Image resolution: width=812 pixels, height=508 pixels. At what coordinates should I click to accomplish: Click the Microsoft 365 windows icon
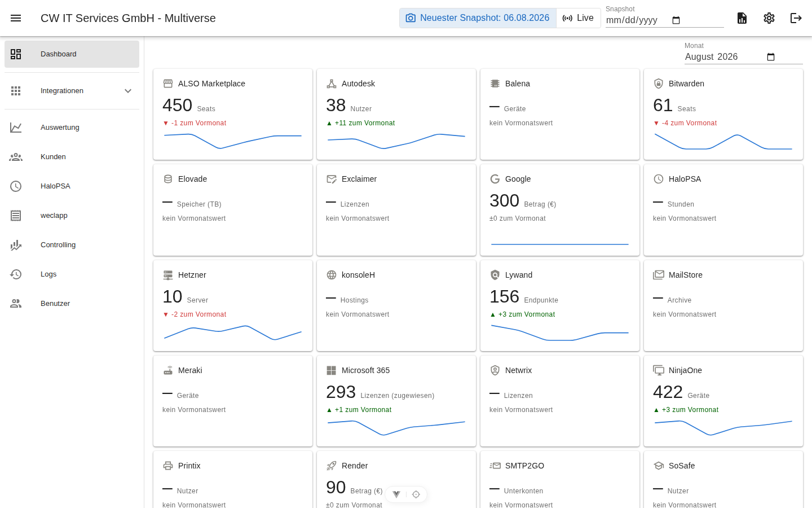(x=332, y=370)
